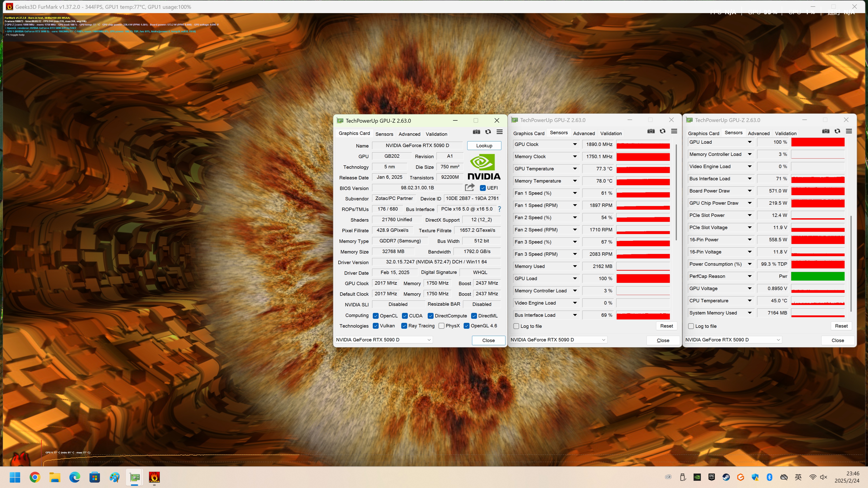This screenshot has height=488, width=868.
Task: Click the FurMark taskbar icon
Action: (x=154, y=477)
